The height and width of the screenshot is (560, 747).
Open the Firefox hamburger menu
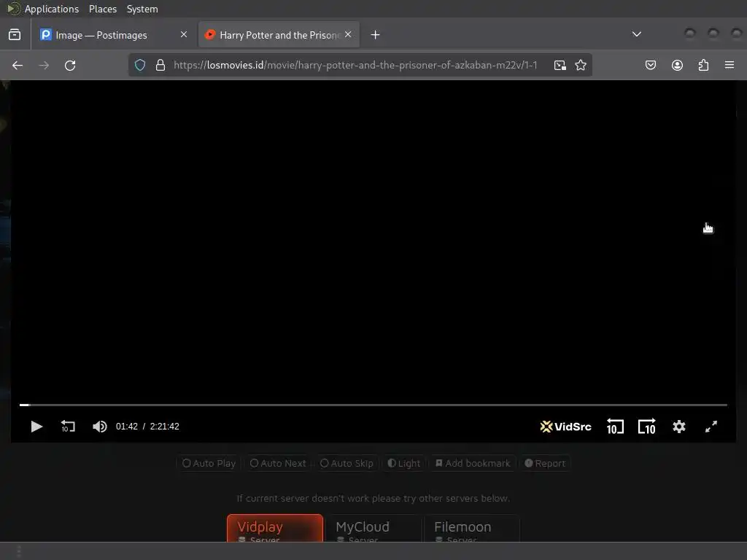pos(729,65)
